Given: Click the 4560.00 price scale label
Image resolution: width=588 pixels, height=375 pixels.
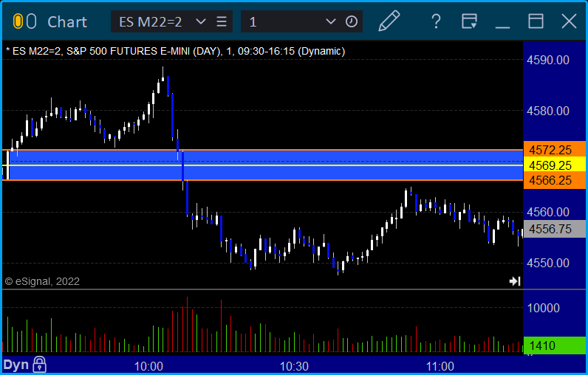Looking at the screenshot, I should [548, 213].
